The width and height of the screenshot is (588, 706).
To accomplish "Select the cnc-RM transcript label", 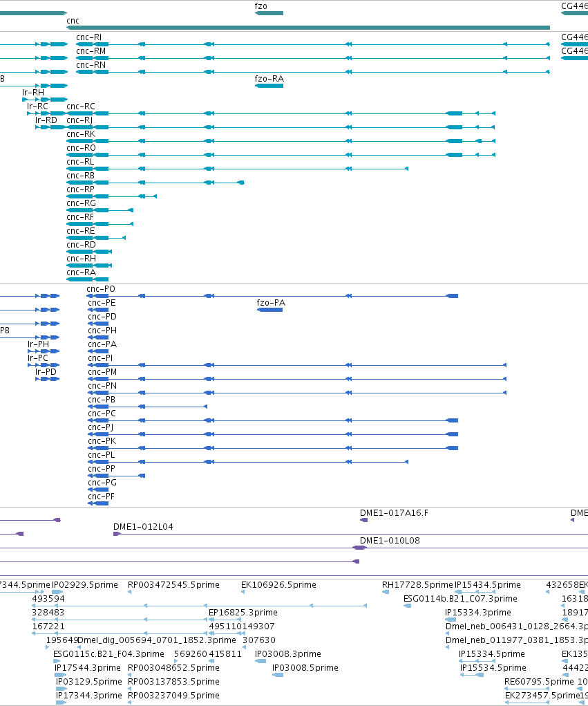I will point(91,51).
